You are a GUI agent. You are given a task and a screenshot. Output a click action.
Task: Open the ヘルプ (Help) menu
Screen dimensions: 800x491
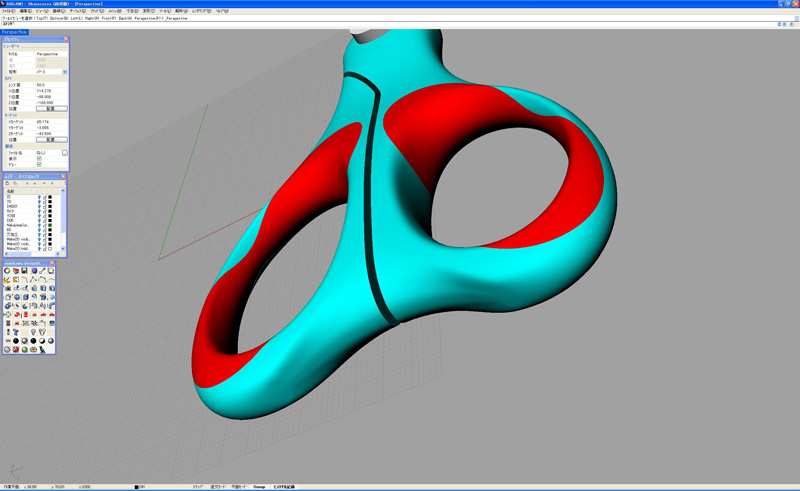pos(222,11)
